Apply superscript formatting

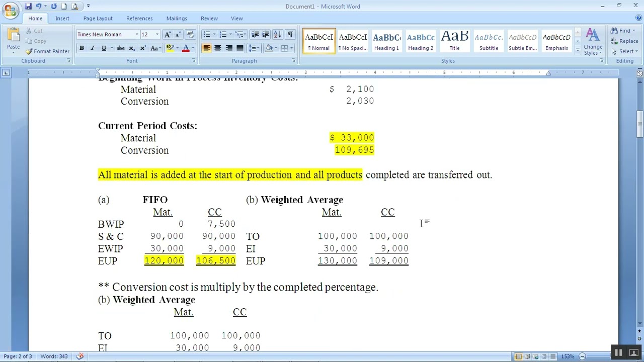pyautogui.click(x=143, y=48)
